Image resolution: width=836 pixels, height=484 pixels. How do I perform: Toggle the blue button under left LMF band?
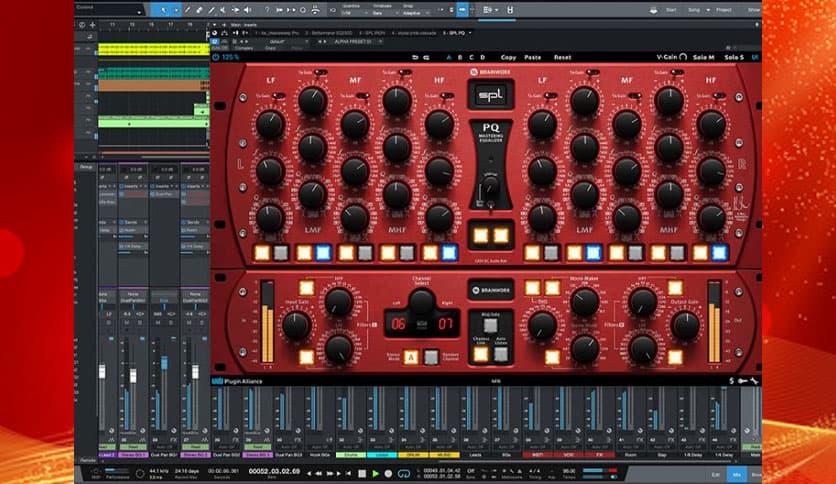tap(323, 253)
